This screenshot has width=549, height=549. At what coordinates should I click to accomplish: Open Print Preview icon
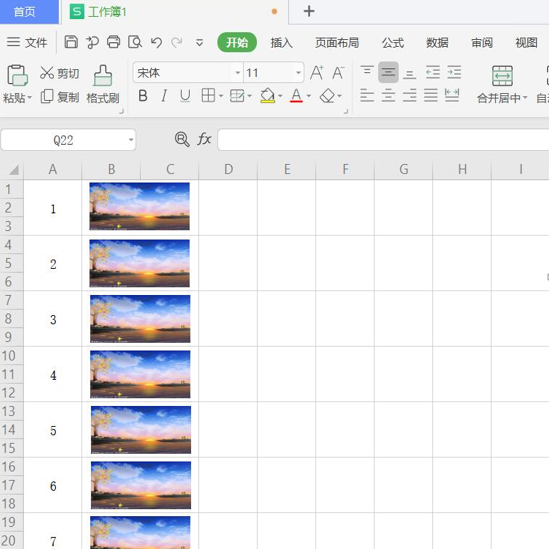tap(135, 42)
